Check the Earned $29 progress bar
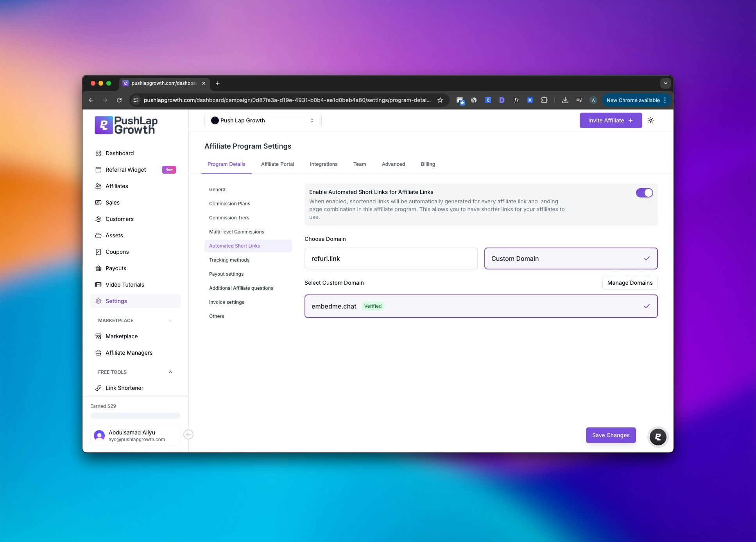This screenshot has width=756, height=542. tap(135, 416)
